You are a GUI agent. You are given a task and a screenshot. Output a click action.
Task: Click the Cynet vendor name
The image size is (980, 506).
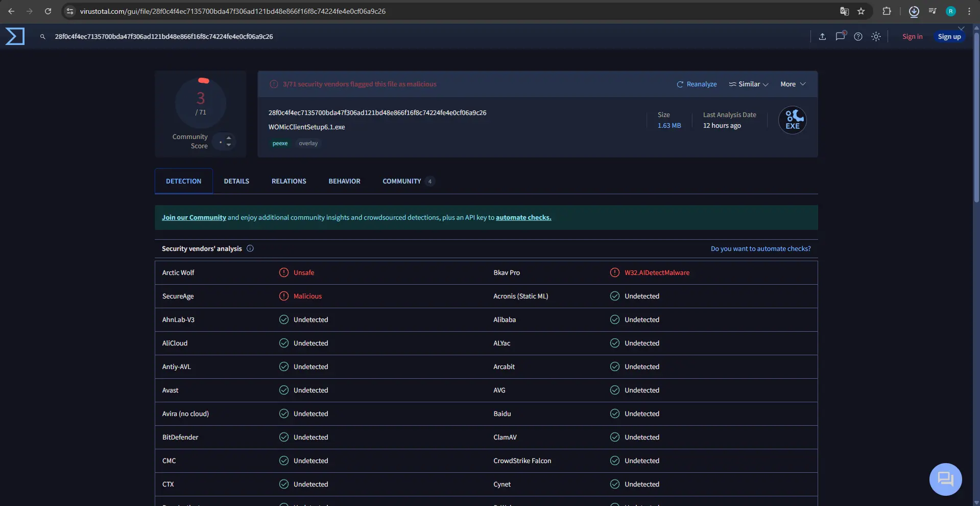[x=502, y=484]
